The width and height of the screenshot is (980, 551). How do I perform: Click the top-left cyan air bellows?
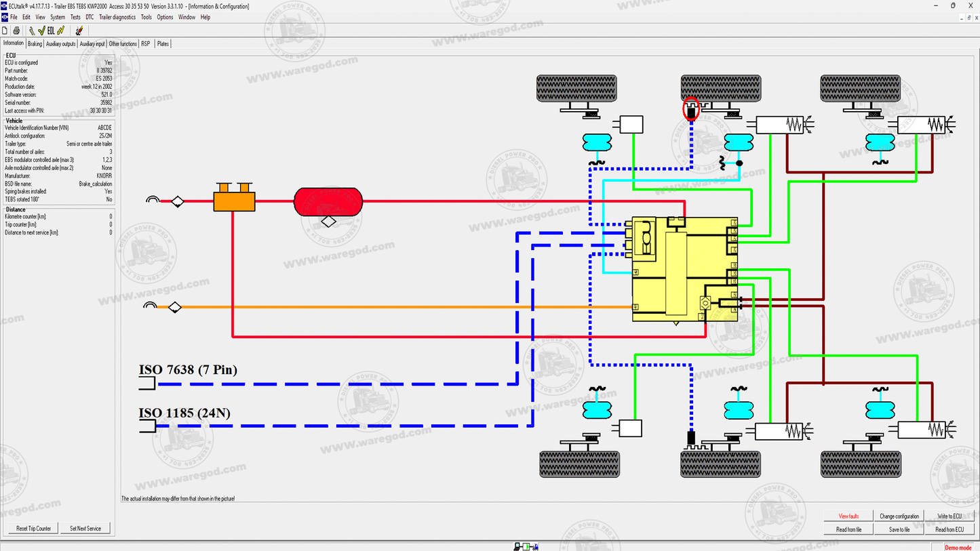coord(597,142)
